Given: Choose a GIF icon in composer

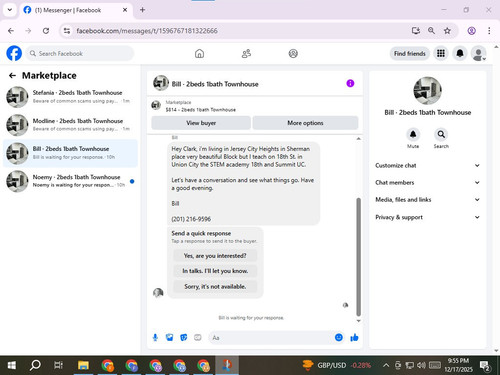Looking at the screenshot, I should 198,338.
